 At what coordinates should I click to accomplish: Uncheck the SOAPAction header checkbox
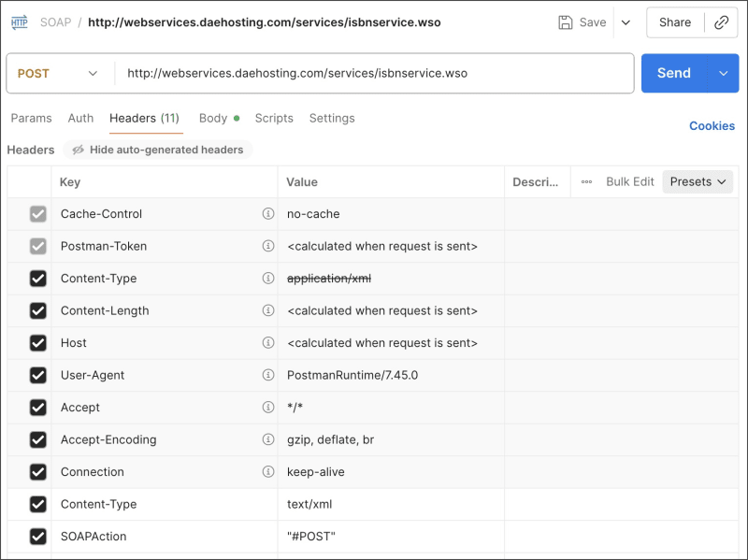pyautogui.click(x=38, y=537)
